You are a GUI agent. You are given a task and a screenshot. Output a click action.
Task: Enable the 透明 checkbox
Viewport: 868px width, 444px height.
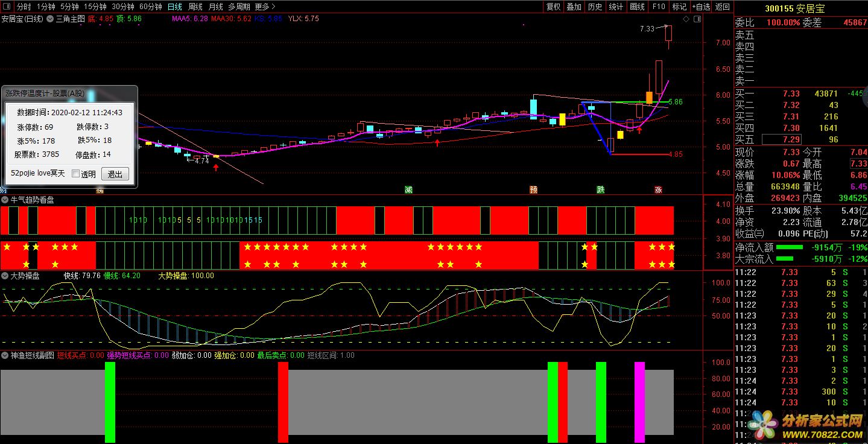[x=76, y=174]
